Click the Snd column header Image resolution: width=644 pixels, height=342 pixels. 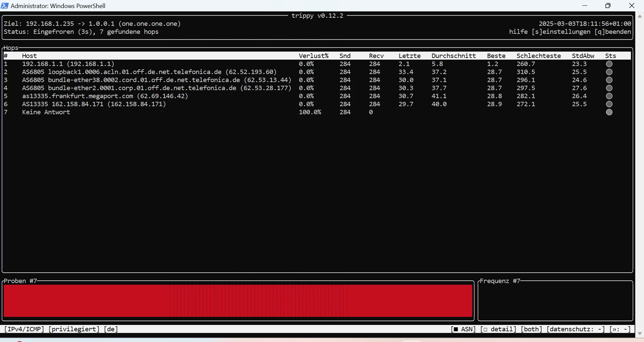pyautogui.click(x=345, y=56)
